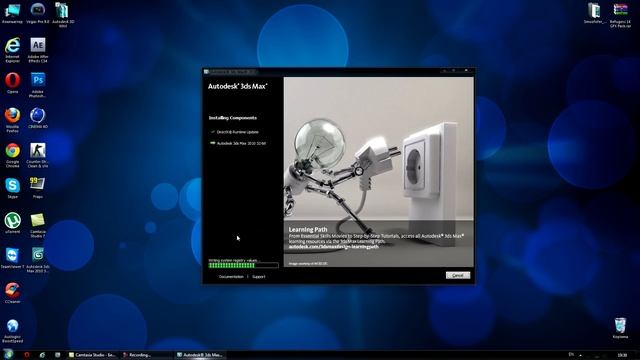Viewport: 640px width, 360px height.
Task: Open the desktop icon left of the GFX Pack archive
Action: [x=594, y=13]
